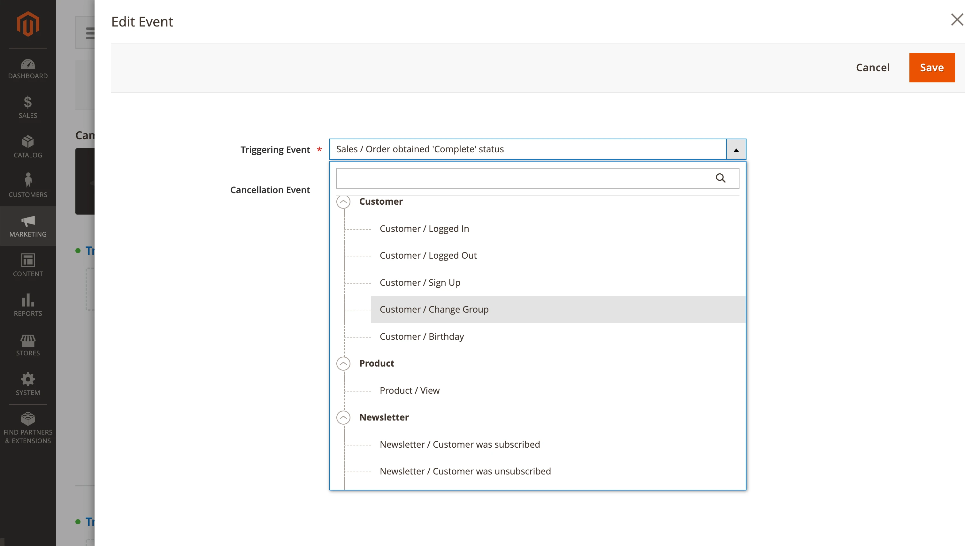This screenshot has height=546, width=980.
Task: Select Customer / Change Group option
Action: (434, 309)
